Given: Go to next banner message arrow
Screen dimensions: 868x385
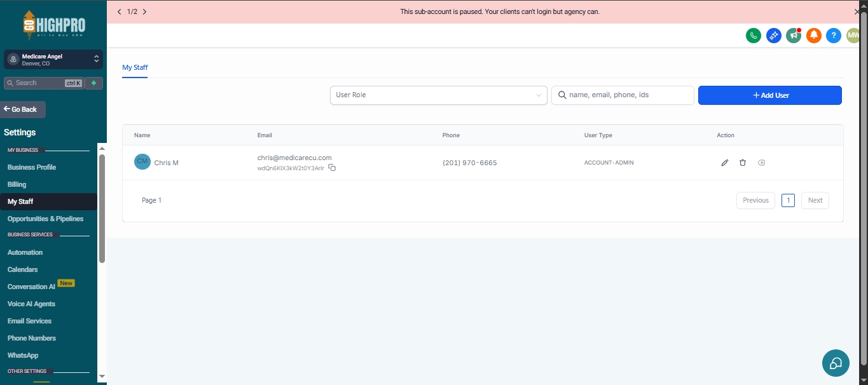Looking at the screenshot, I should pyautogui.click(x=145, y=11).
